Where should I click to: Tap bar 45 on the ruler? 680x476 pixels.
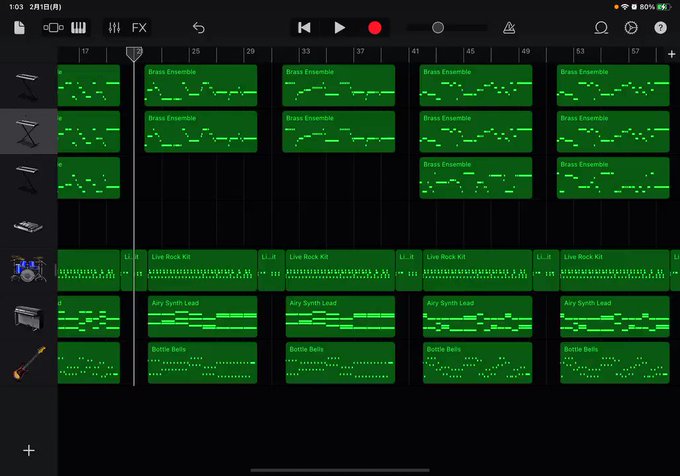pyautogui.click(x=471, y=51)
